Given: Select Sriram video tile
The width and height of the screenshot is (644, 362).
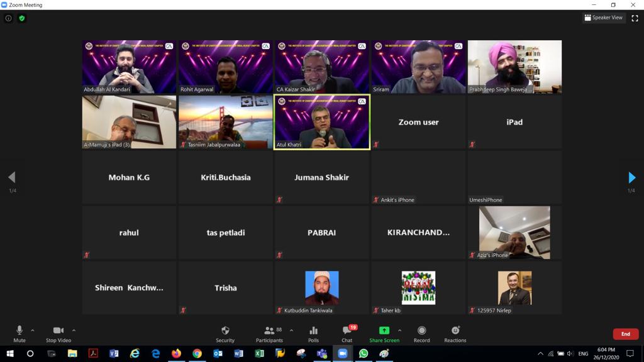Looking at the screenshot, I should pyautogui.click(x=418, y=67).
